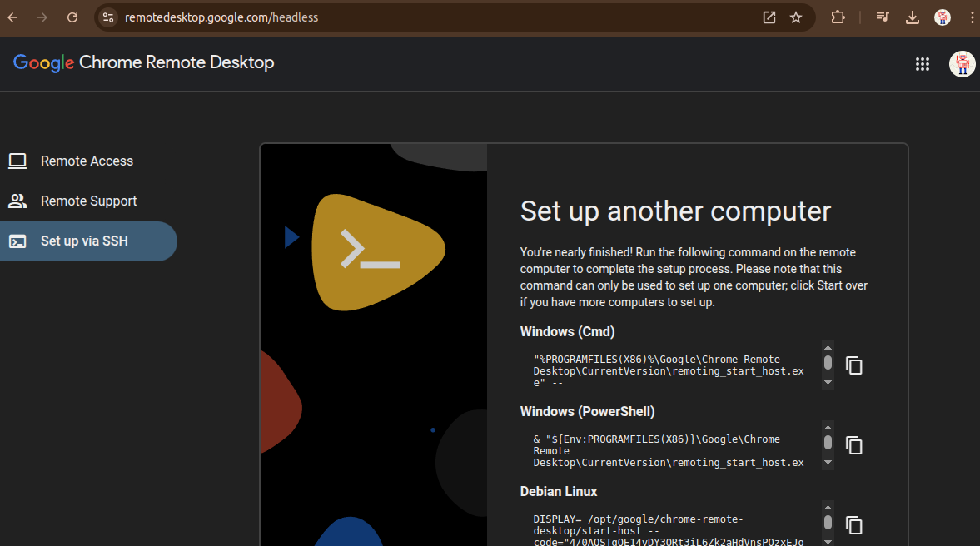This screenshot has height=546, width=980.
Task: Click scroll down arrow of Windows (Cmd) box
Action: coord(828,382)
